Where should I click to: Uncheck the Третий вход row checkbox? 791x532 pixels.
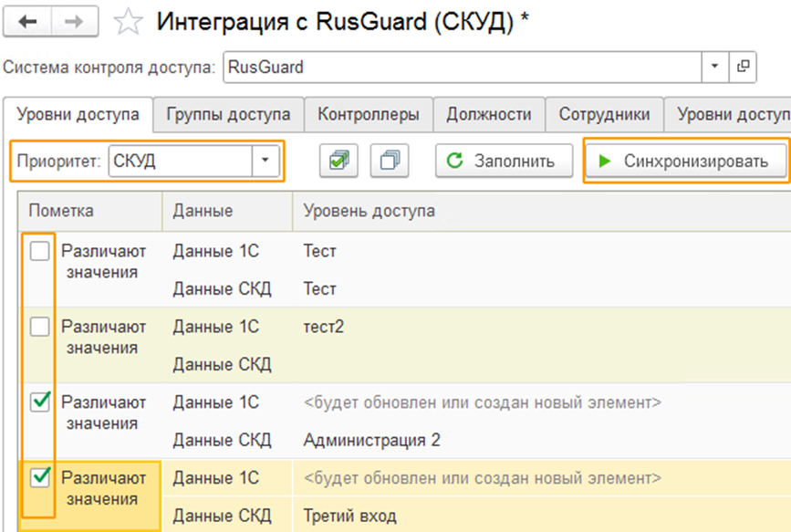point(40,478)
